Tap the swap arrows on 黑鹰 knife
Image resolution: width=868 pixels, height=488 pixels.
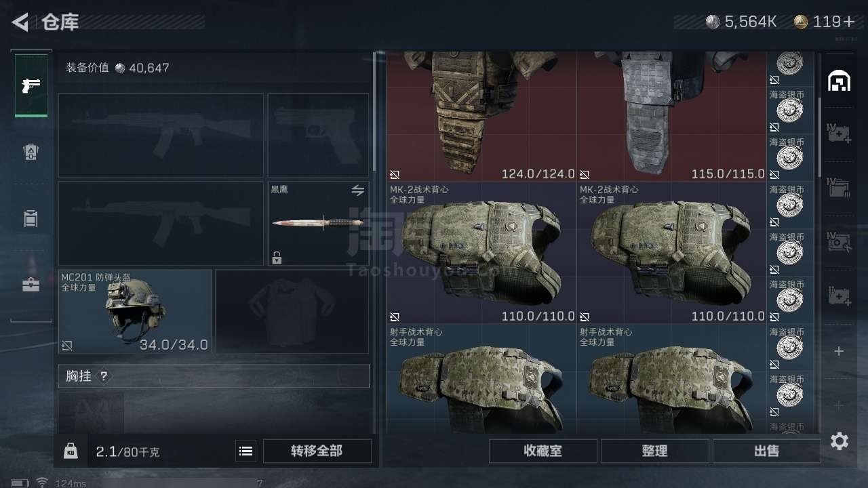coord(357,190)
